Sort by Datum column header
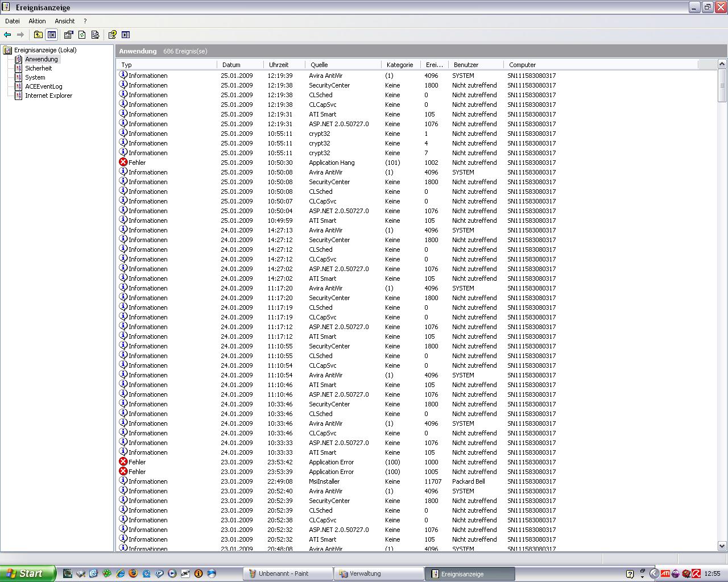 coord(240,65)
